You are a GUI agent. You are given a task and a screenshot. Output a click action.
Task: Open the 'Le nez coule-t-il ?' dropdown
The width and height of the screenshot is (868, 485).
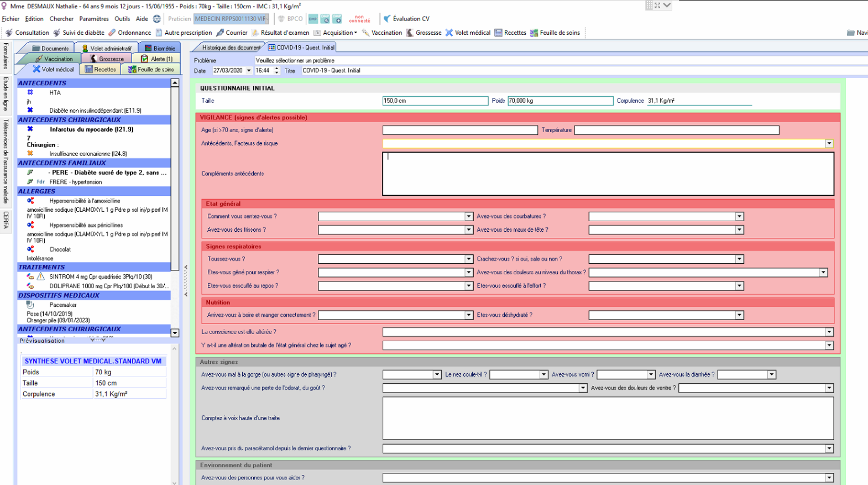544,375
